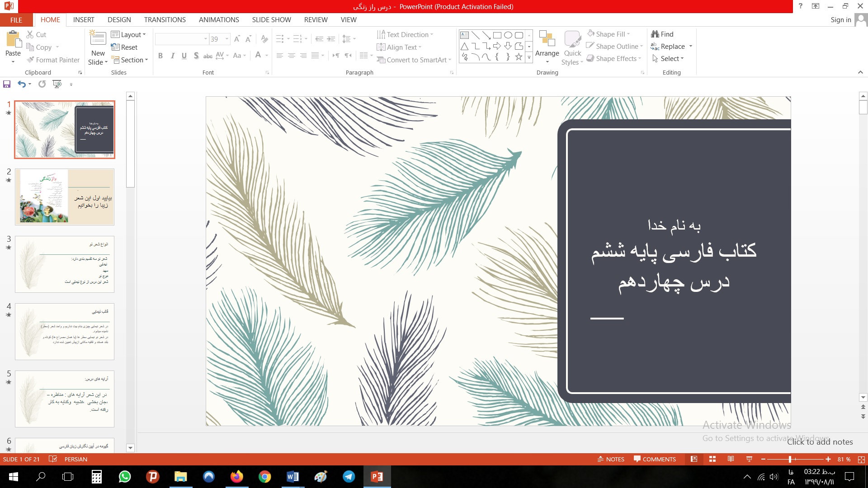Open the font size dropdown
This screenshot has height=488, width=868.
click(227, 39)
